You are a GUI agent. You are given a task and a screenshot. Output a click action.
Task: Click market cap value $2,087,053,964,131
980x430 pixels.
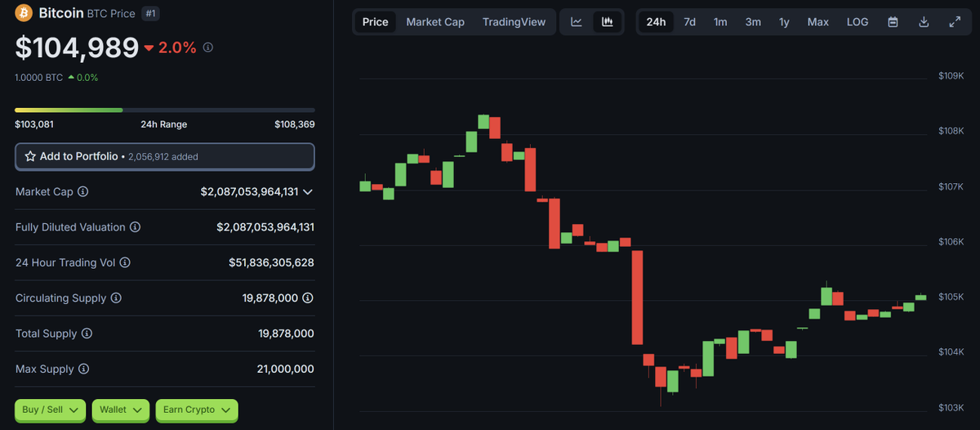(249, 192)
